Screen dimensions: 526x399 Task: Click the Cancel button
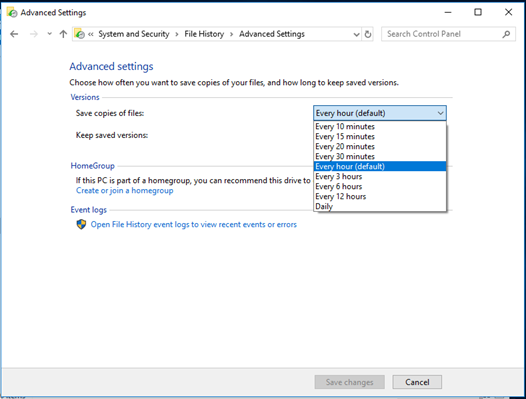[417, 382]
